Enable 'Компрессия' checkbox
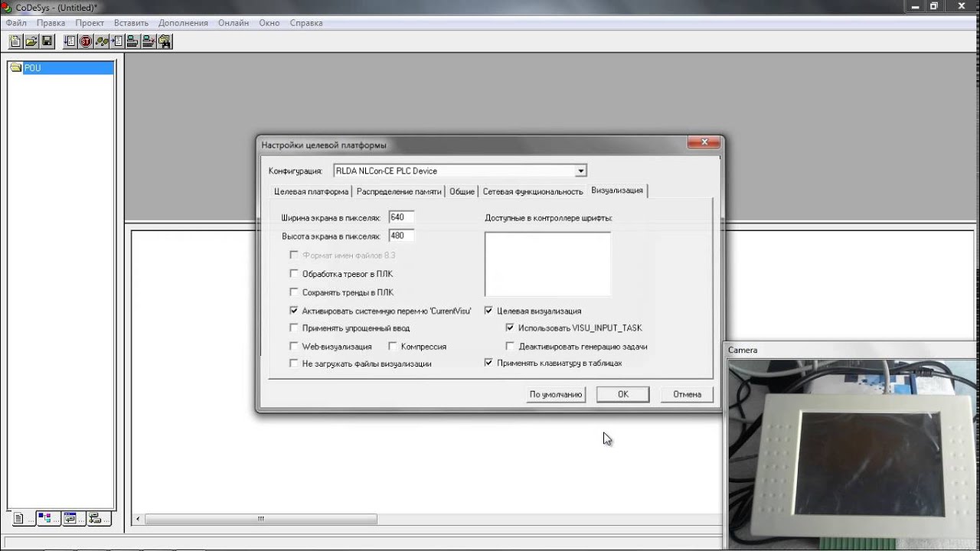Image resolution: width=980 pixels, height=551 pixels. (x=393, y=346)
